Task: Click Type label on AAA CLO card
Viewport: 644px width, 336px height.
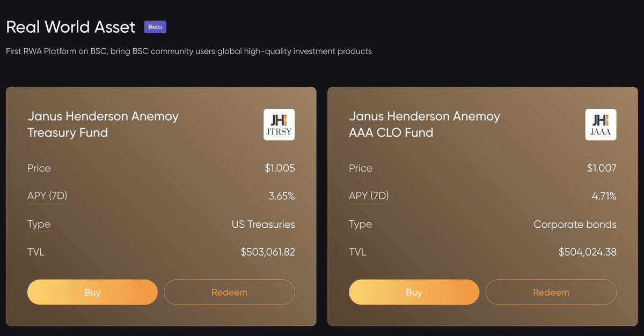Action: point(360,225)
